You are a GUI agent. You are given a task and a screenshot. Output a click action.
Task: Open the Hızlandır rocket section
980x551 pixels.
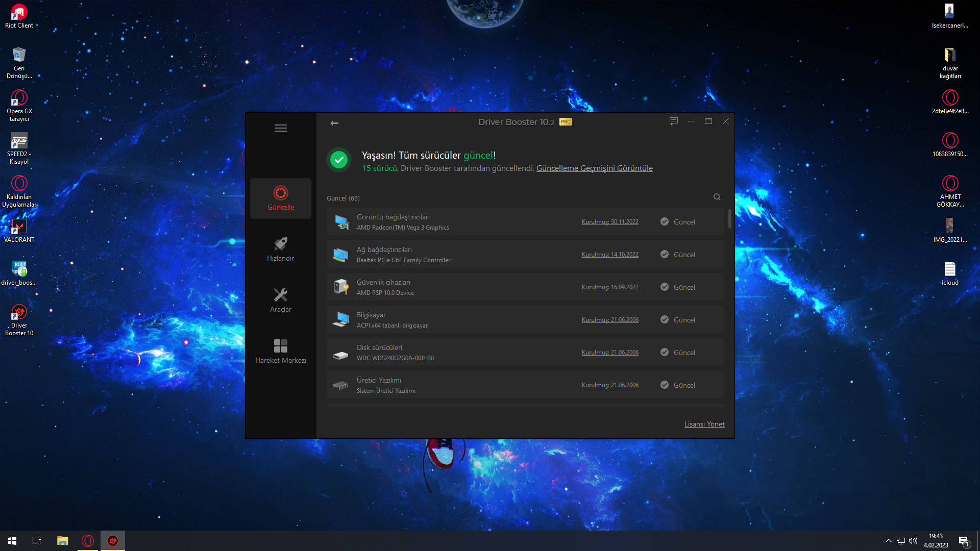tap(281, 249)
